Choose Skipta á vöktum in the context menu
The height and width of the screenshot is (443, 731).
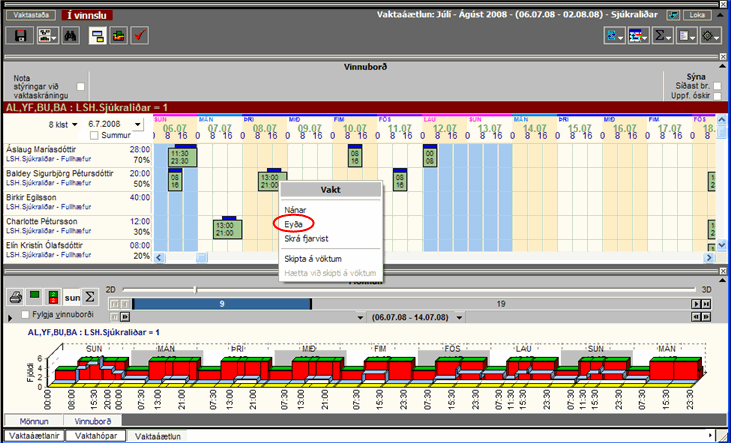pos(313,259)
